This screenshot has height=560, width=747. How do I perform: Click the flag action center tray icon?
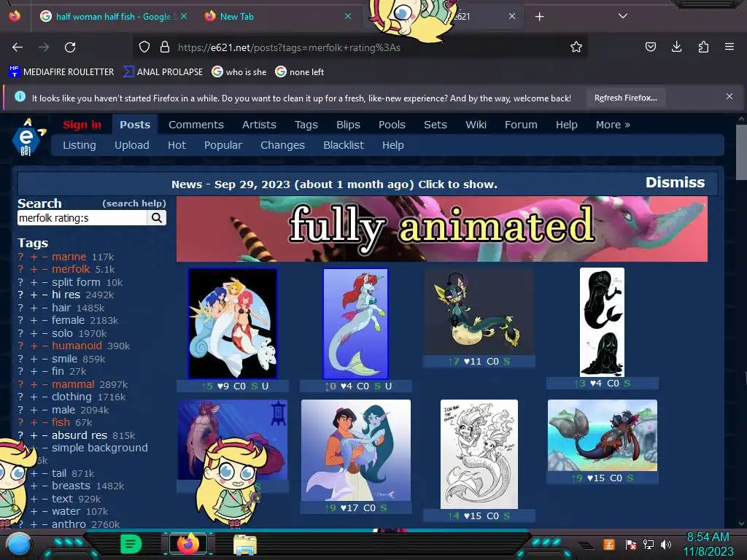(631, 544)
